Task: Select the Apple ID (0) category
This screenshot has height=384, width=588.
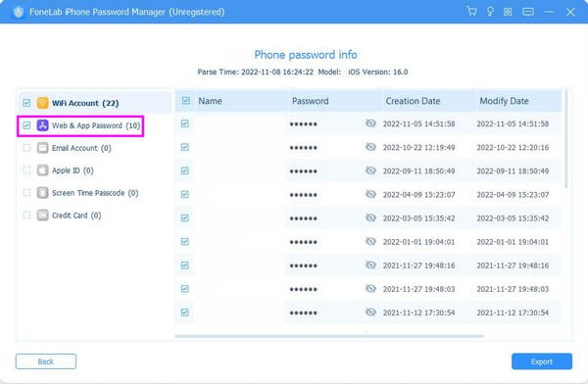Action: click(x=95, y=170)
